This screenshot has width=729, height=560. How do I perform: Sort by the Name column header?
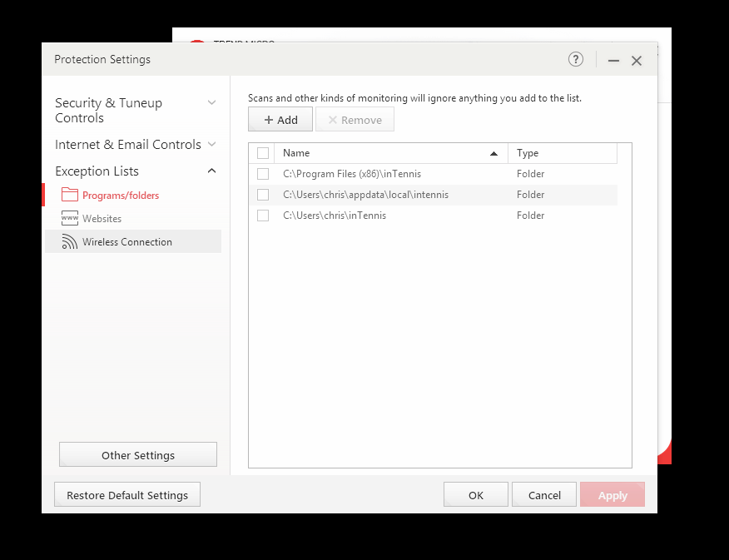pyautogui.click(x=296, y=153)
